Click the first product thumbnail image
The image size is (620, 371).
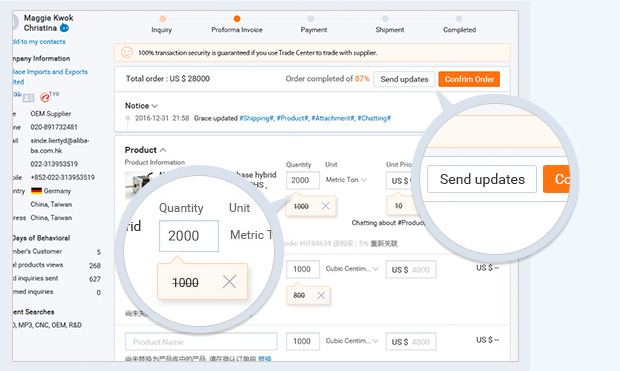(x=139, y=185)
